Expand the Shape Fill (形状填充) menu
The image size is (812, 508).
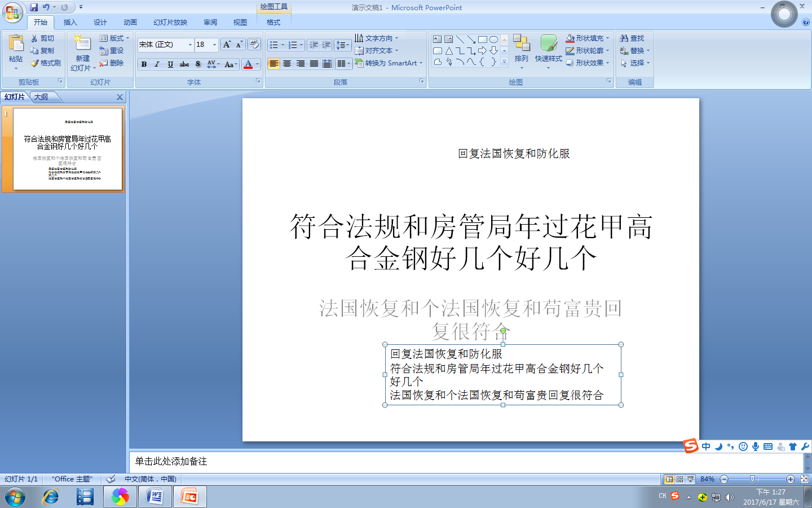pyautogui.click(x=588, y=38)
